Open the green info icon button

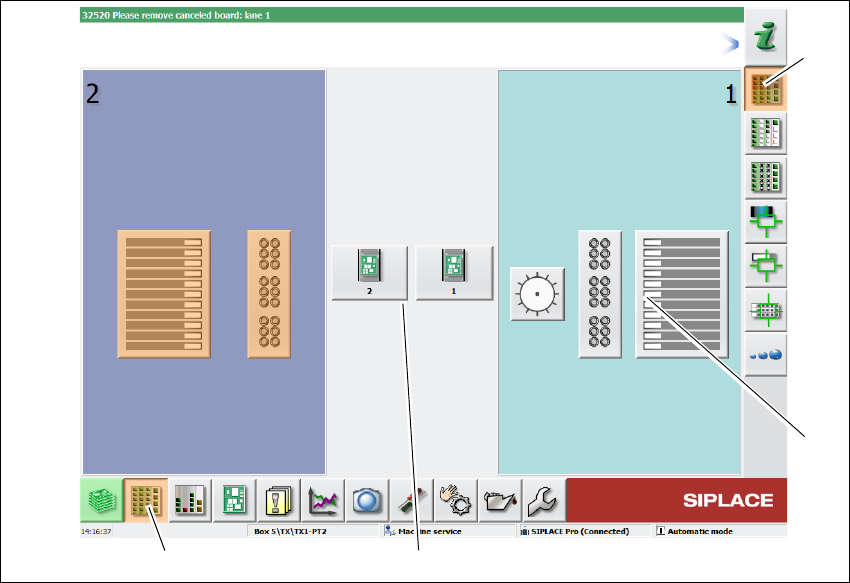point(765,37)
